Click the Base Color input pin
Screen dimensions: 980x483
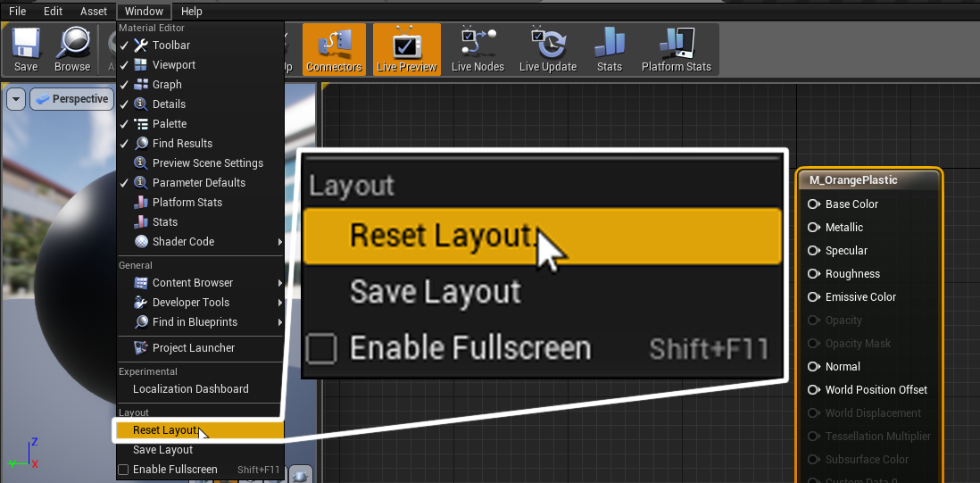pos(813,204)
